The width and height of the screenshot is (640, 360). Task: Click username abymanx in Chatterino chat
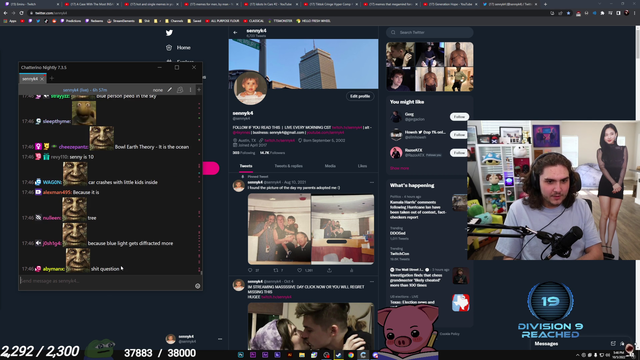(x=53, y=269)
